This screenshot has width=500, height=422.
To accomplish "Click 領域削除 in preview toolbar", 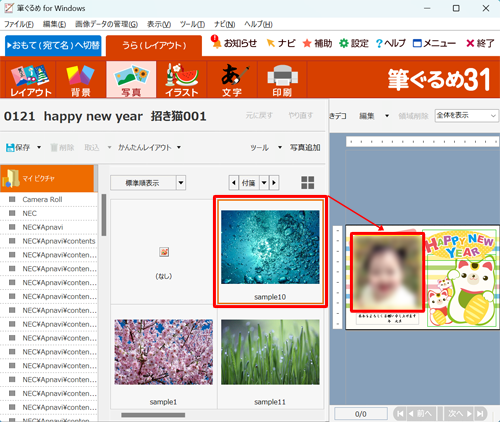I will click(x=413, y=116).
